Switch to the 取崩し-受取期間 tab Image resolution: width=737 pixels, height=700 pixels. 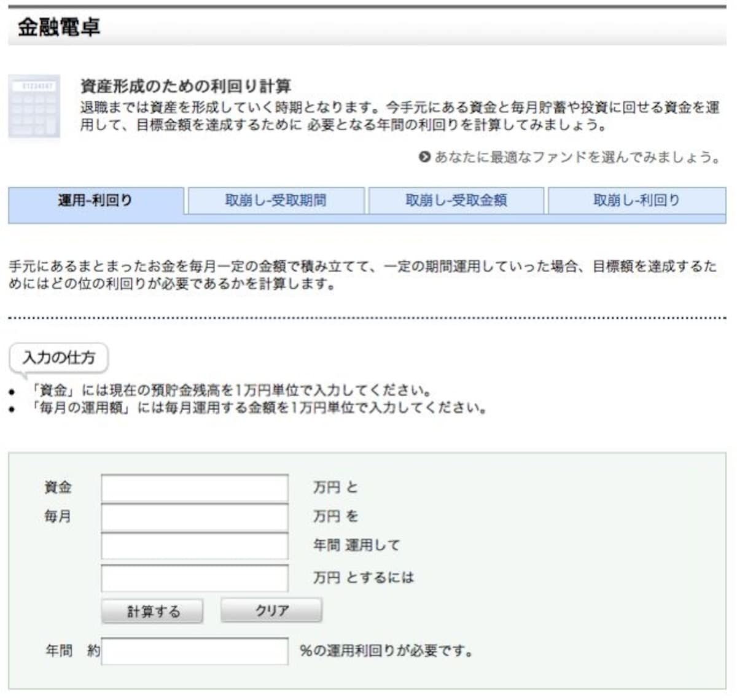click(276, 200)
